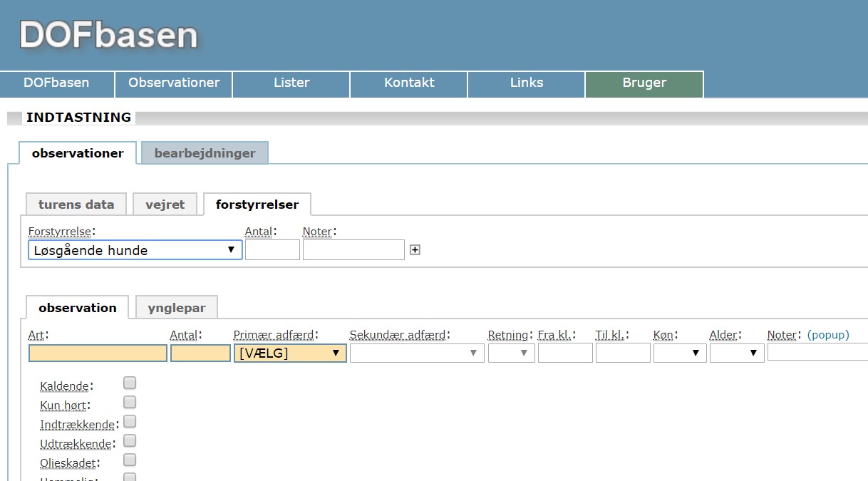The height and width of the screenshot is (481, 868).
Task: Switch to the ynglepar tab
Action: 177,308
